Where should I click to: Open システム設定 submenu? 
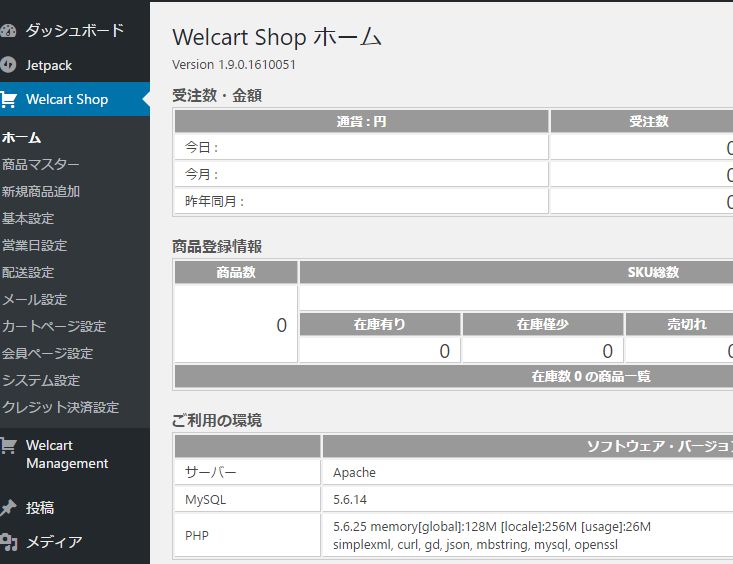(x=41, y=380)
